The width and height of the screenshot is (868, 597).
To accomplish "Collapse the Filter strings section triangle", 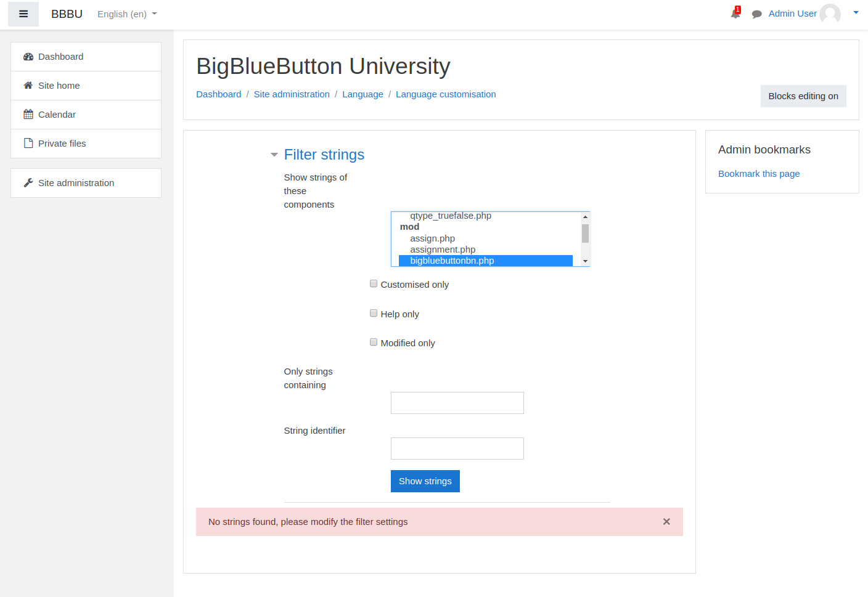I will [x=274, y=155].
